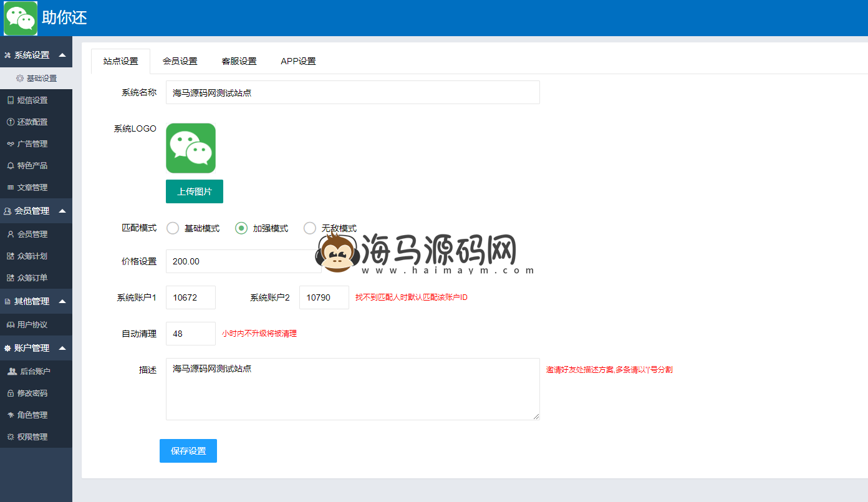Collapse the 会员管理 section arrow
Image resolution: width=868 pixels, height=502 pixels.
pos(62,211)
